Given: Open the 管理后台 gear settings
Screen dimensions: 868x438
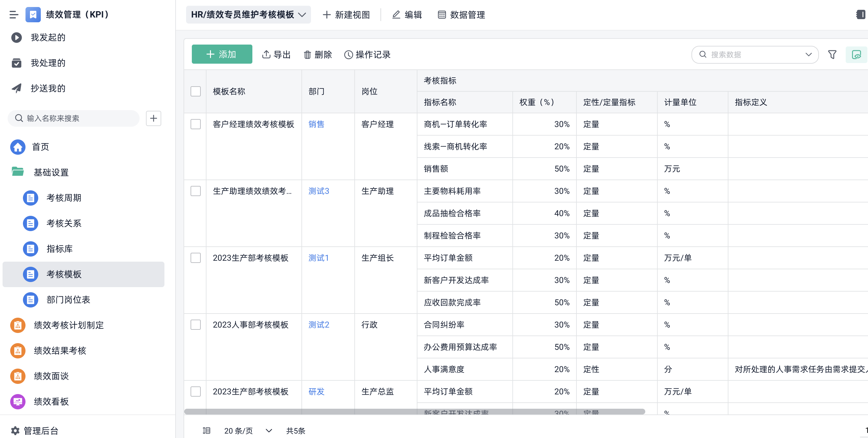Looking at the screenshot, I should pos(15,430).
